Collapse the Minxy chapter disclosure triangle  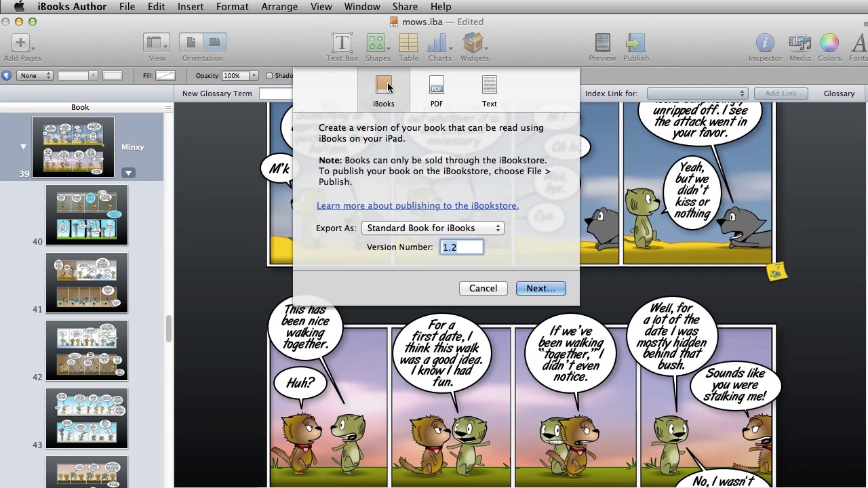(x=23, y=147)
